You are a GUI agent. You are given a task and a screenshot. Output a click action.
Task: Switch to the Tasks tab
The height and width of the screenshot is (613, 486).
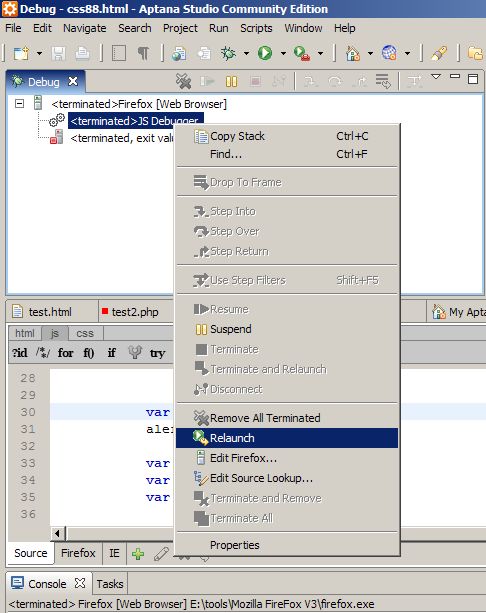coord(110,584)
